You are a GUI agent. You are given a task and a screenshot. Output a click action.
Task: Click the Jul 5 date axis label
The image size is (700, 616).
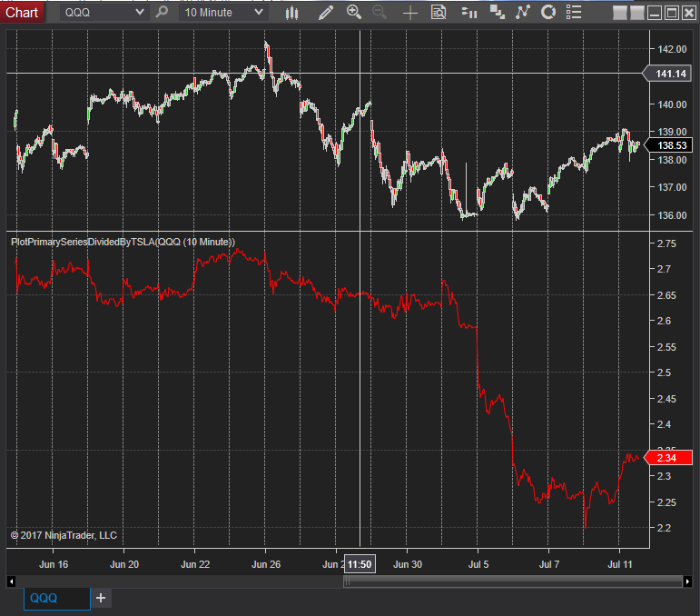coord(478,564)
